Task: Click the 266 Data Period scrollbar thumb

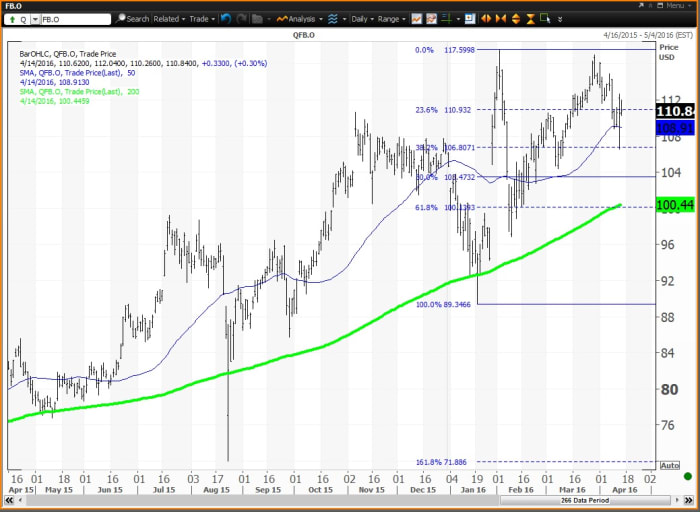Action: (x=583, y=500)
